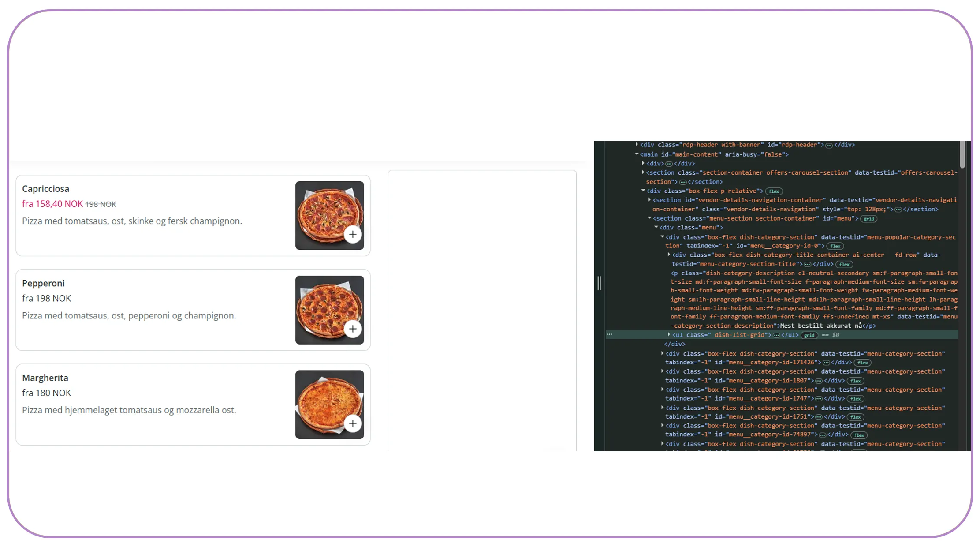The height and width of the screenshot is (547, 980).
Task: Expand the dish-list-grid ul node
Action: pos(669,334)
